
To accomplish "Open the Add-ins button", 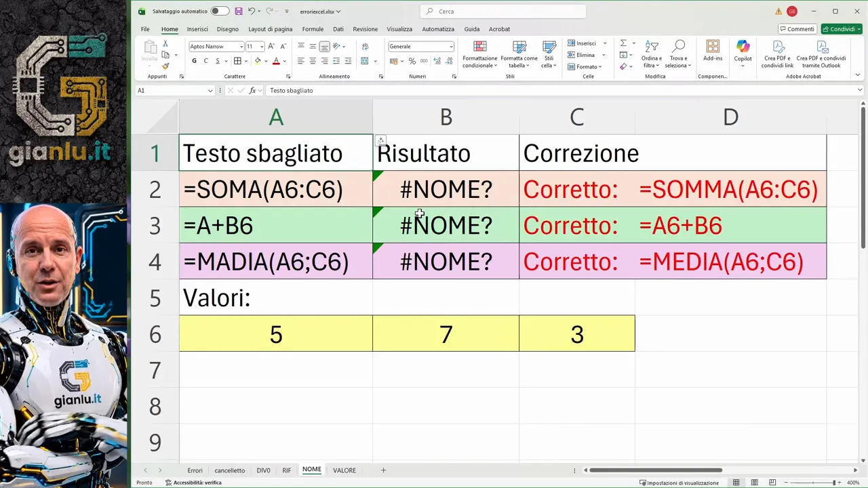I will click(713, 51).
